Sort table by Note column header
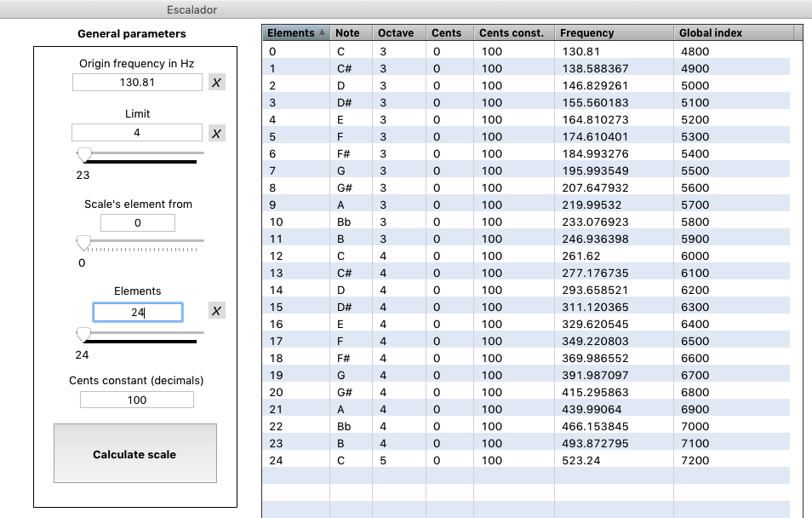Viewport: 812px width, 518px height. pyautogui.click(x=351, y=33)
